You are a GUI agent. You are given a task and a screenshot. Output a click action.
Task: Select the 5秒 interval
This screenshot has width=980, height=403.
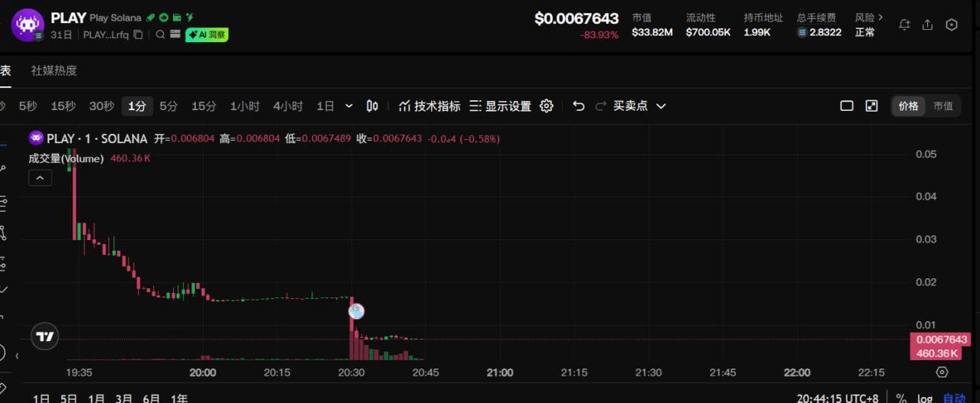coord(28,106)
